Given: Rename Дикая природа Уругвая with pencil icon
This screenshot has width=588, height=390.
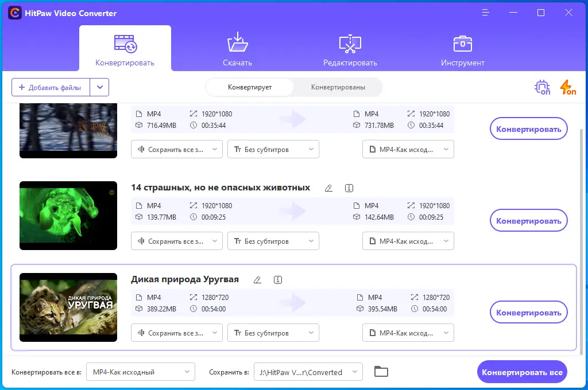Looking at the screenshot, I should (257, 280).
